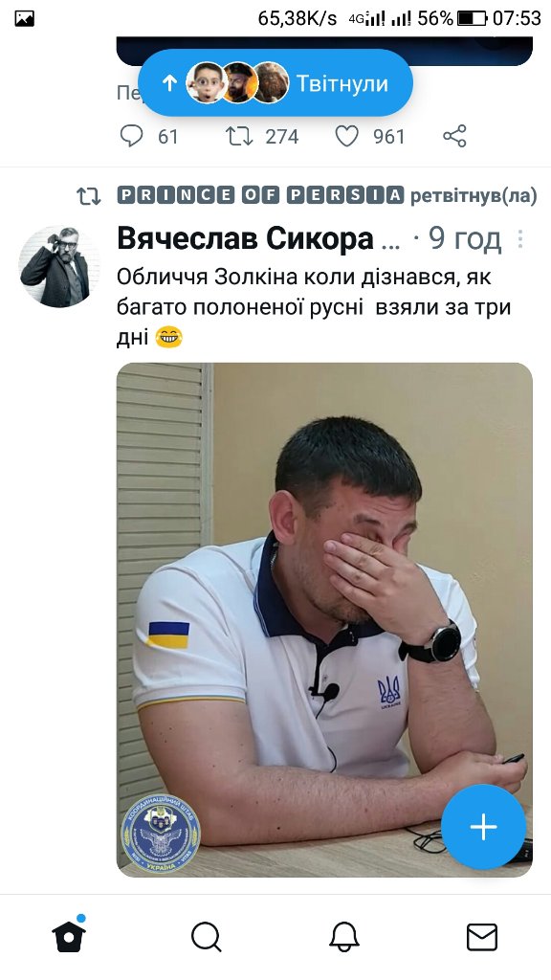Tap the Вячеслав Сикора author name
Image resolution: width=551 pixels, height=980 pixels.
(245, 238)
